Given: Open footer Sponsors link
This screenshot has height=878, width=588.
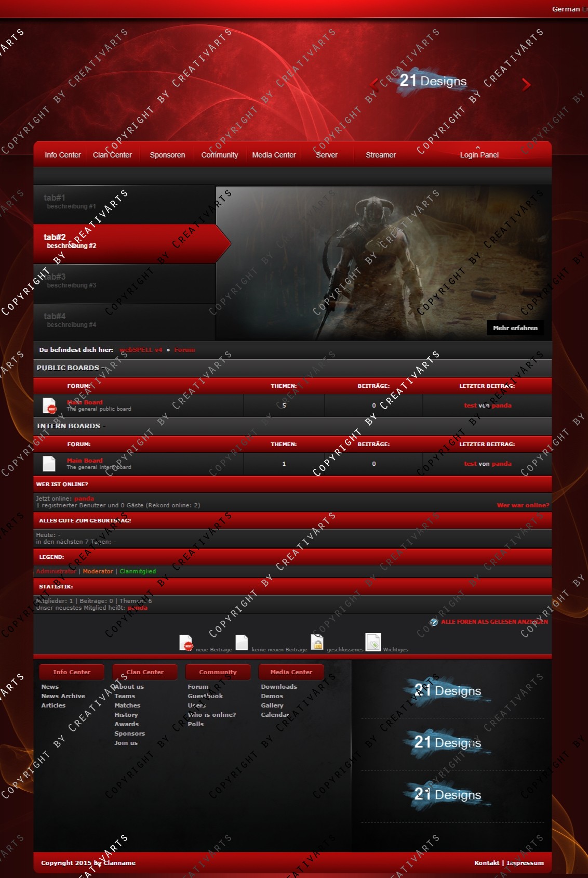Looking at the screenshot, I should 130,733.
